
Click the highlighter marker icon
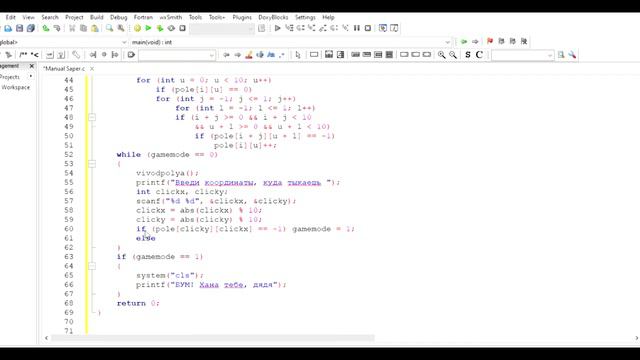point(249,55)
